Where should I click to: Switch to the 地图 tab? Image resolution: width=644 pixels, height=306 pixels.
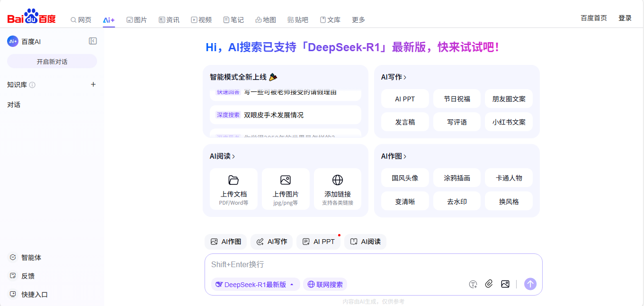[x=266, y=20]
